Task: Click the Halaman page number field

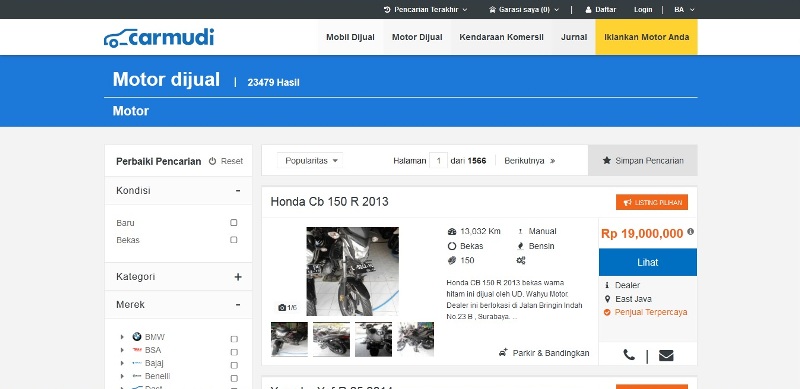Action: pyautogui.click(x=438, y=160)
